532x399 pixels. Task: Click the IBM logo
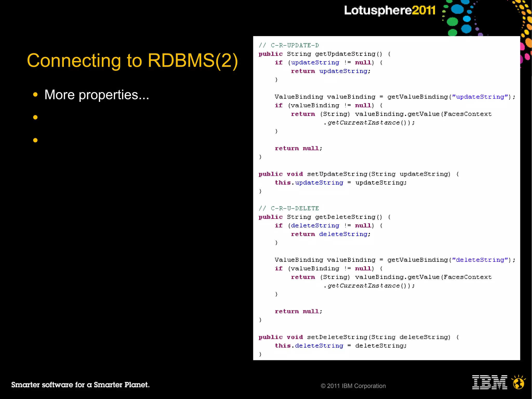(490, 382)
